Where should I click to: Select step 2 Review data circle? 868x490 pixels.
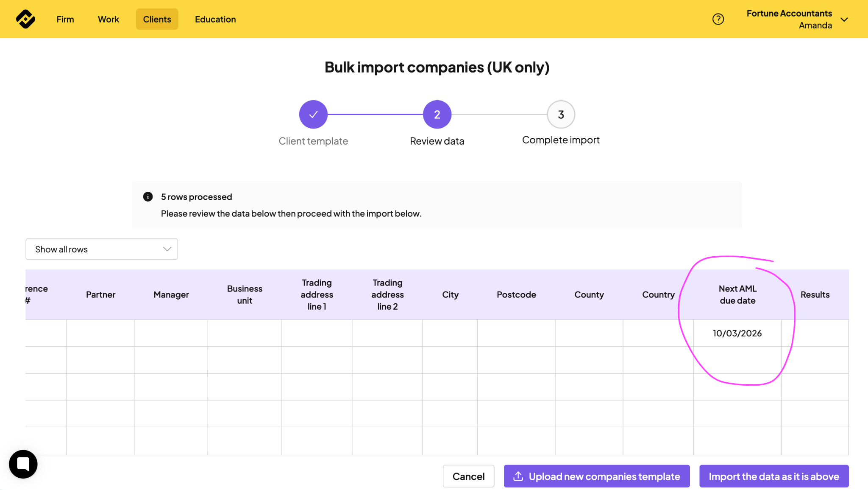point(437,115)
